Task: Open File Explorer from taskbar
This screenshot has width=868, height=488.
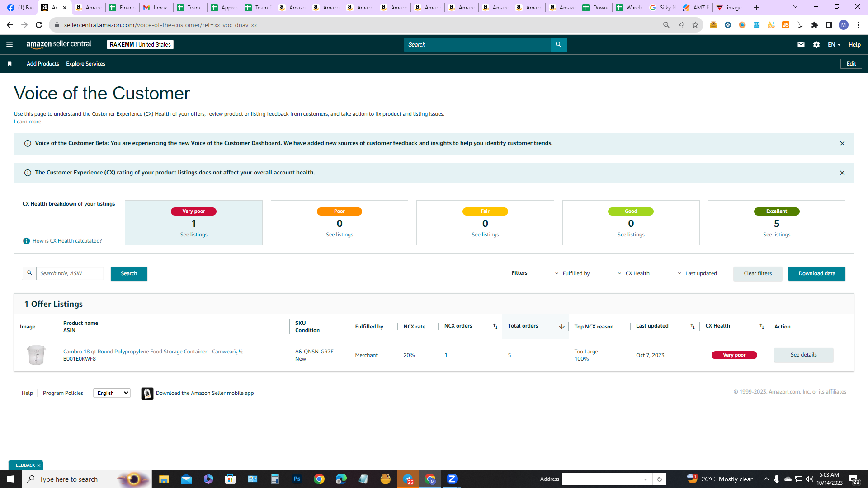Action: (x=164, y=479)
